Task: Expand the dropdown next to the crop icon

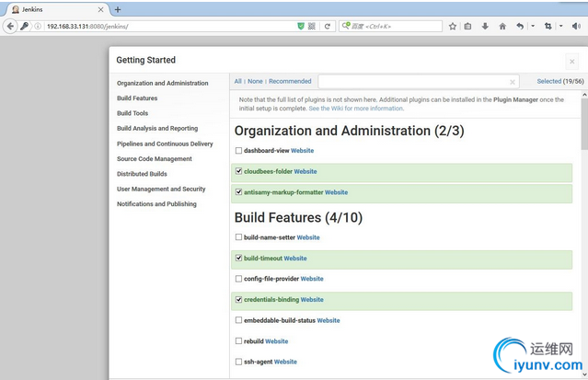Action: pyautogui.click(x=561, y=27)
